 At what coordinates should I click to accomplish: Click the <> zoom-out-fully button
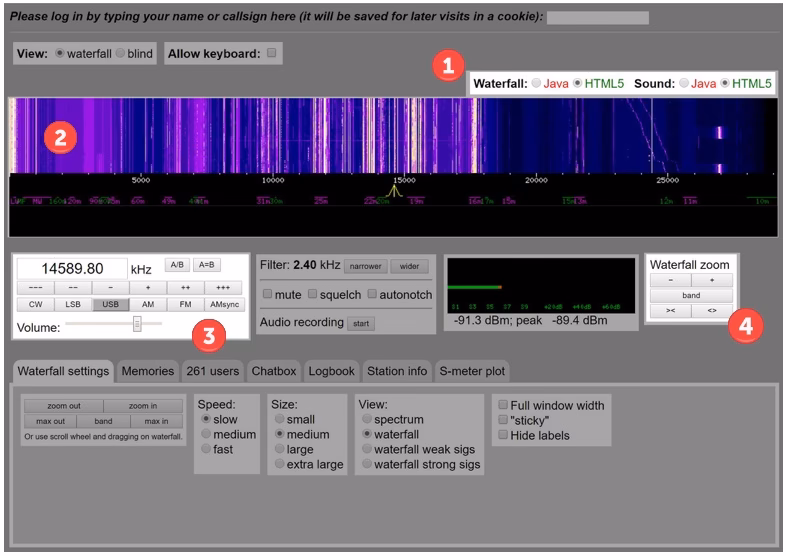[x=712, y=311]
